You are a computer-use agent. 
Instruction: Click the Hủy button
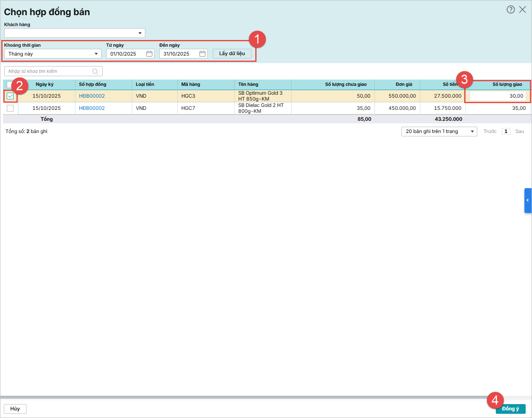tap(15, 409)
